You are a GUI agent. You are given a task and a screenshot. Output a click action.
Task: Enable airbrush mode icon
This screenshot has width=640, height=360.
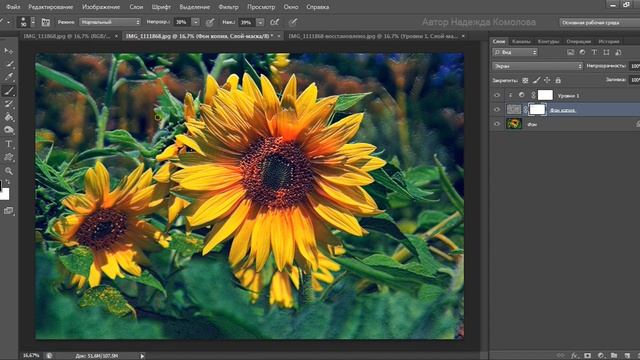[x=274, y=22]
